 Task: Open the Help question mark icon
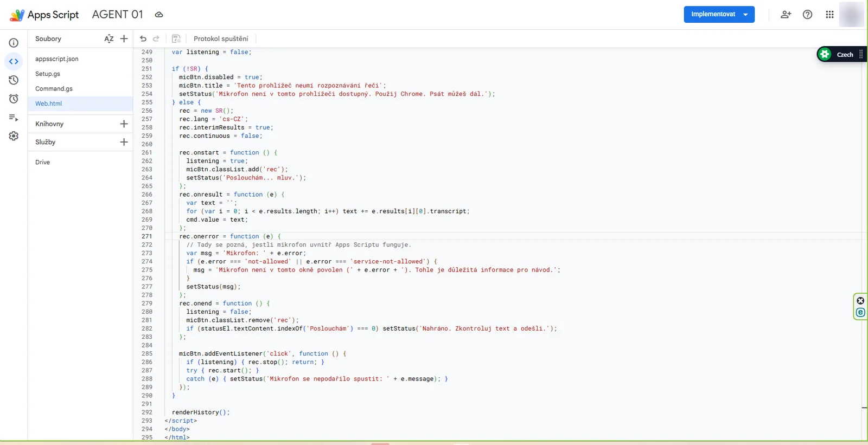(808, 15)
